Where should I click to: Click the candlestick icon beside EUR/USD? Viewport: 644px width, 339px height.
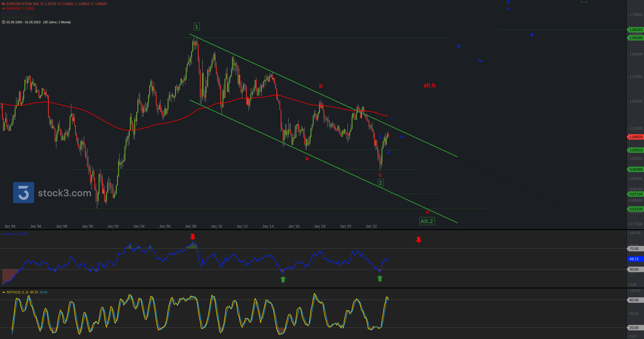[x=3, y=4]
